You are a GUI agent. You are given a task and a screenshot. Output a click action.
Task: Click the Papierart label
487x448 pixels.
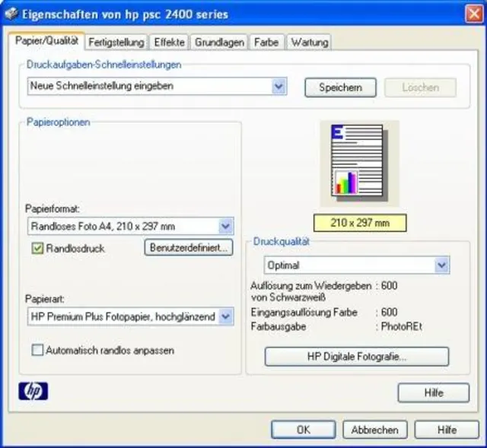45,299
